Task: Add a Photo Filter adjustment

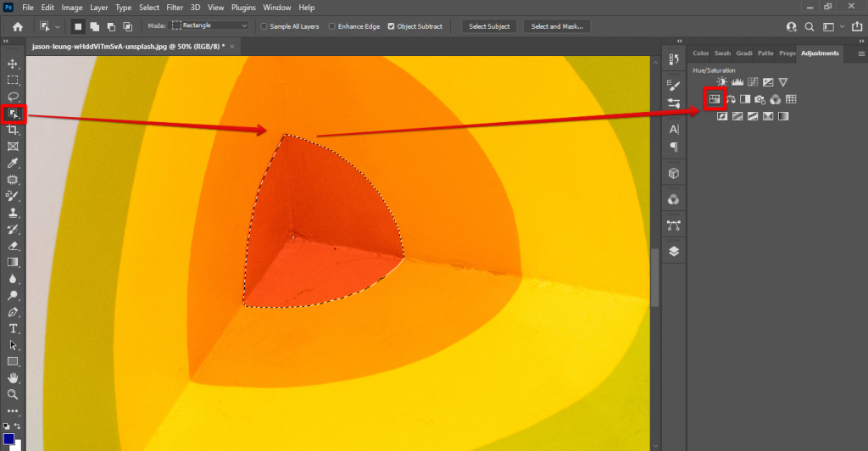Action: (760, 99)
